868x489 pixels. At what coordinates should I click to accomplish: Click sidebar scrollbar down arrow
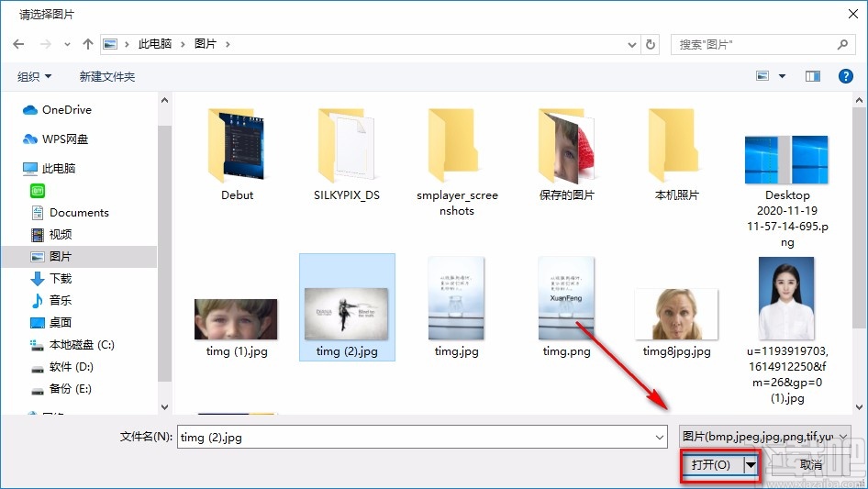point(164,407)
